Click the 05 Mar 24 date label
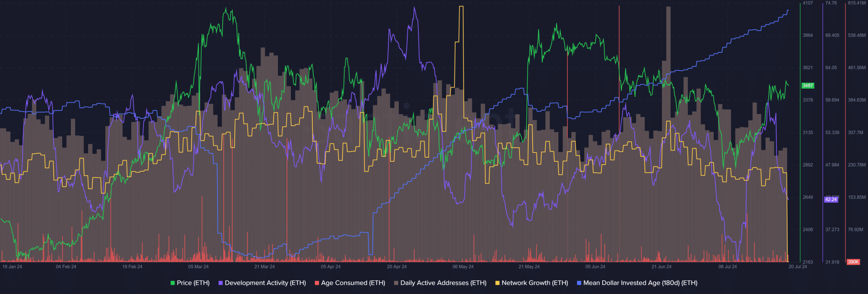This screenshot has height=294, width=868. point(198,267)
